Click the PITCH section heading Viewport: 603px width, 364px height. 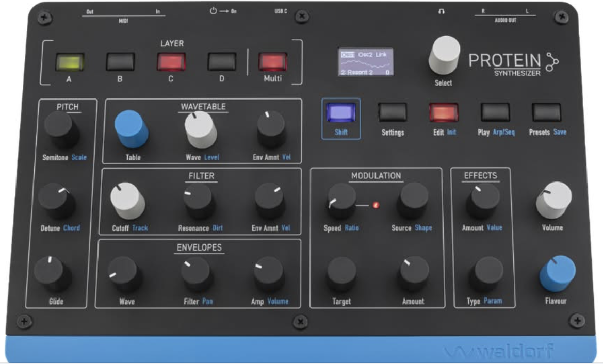point(68,107)
